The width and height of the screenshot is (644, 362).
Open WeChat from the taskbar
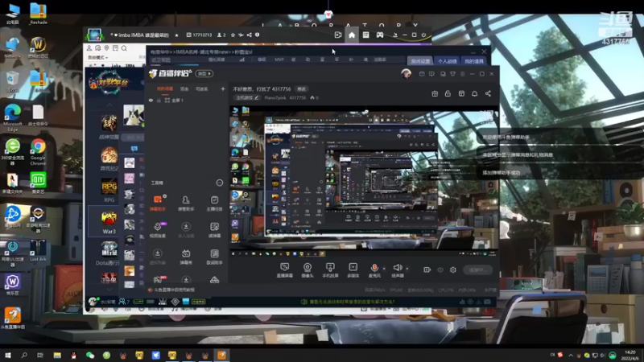coord(90,355)
